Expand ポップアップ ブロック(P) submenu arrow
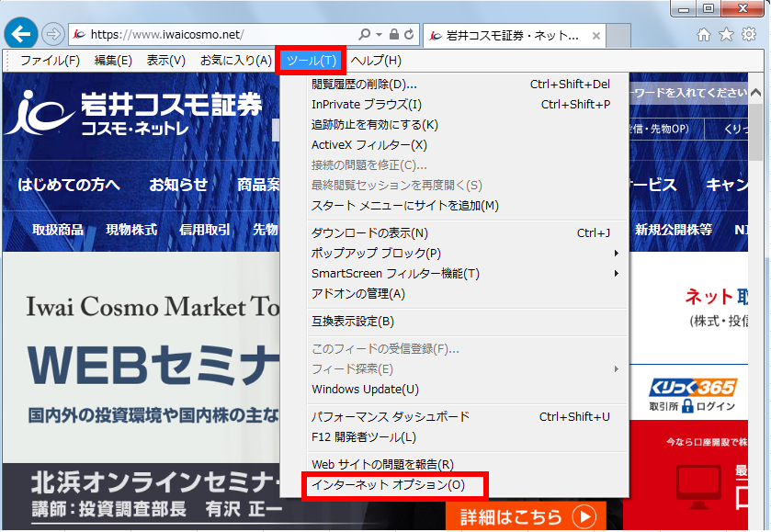Image resolution: width=771 pixels, height=532 pixels. [616, 254]
